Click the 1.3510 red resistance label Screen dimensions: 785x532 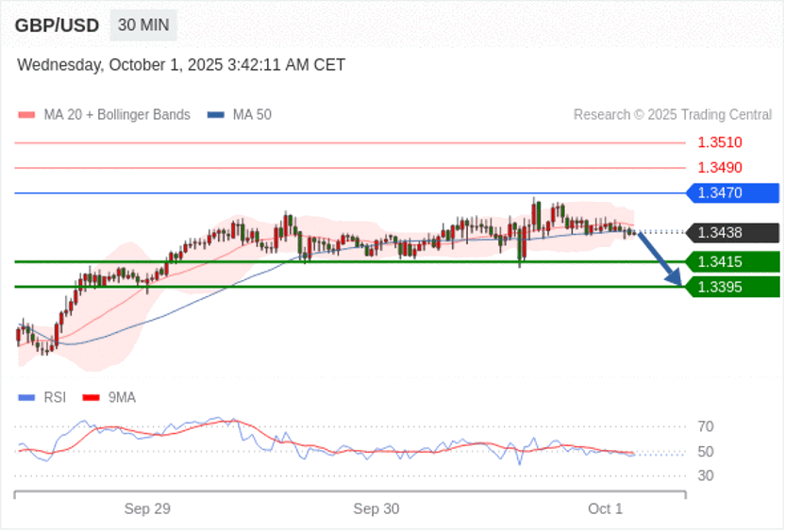click(720, 143)
